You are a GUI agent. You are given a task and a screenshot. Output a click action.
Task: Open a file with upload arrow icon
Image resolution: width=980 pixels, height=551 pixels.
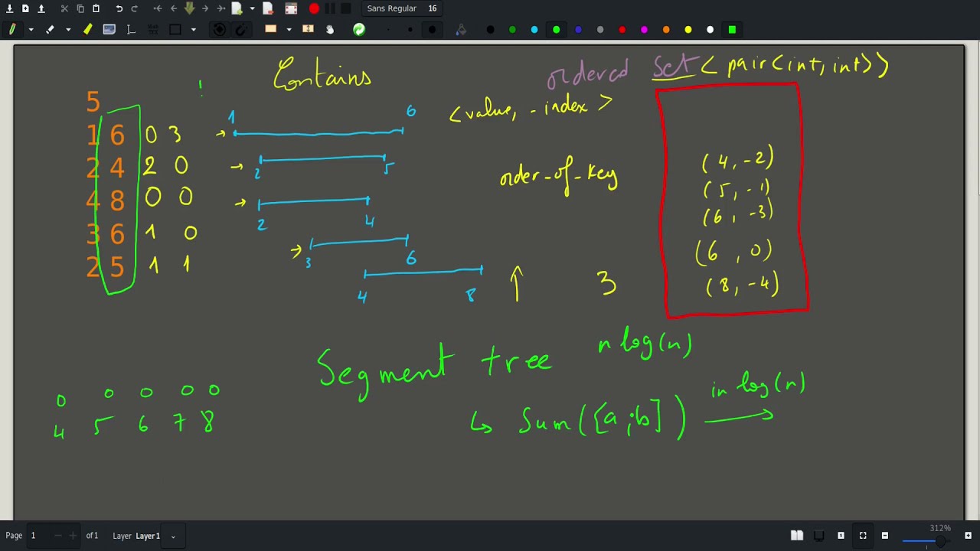[x=41, y=8]
